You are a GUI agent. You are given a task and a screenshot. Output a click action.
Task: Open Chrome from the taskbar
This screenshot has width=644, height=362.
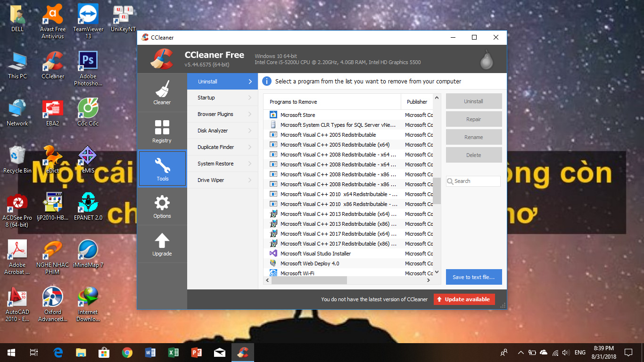127,352
